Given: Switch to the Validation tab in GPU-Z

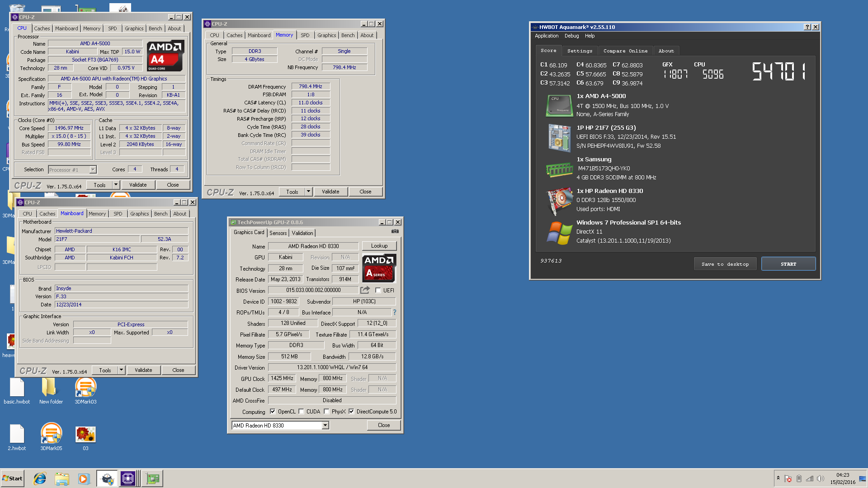Looking at the screenshot, I should [302, 233].
